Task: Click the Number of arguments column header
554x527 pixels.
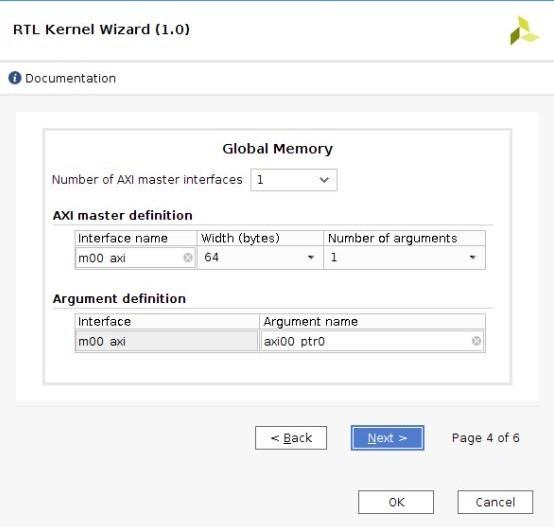Action: coord(404,238)
